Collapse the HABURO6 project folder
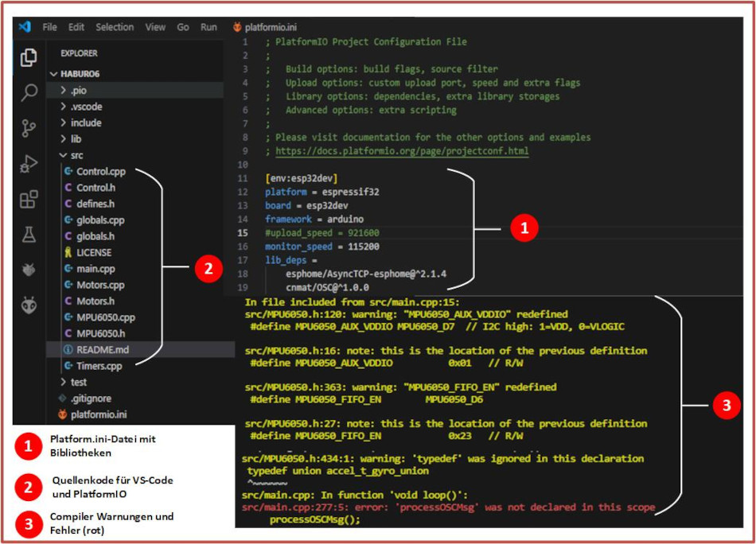Screen dimensions: 756x544 coord(75,74)
